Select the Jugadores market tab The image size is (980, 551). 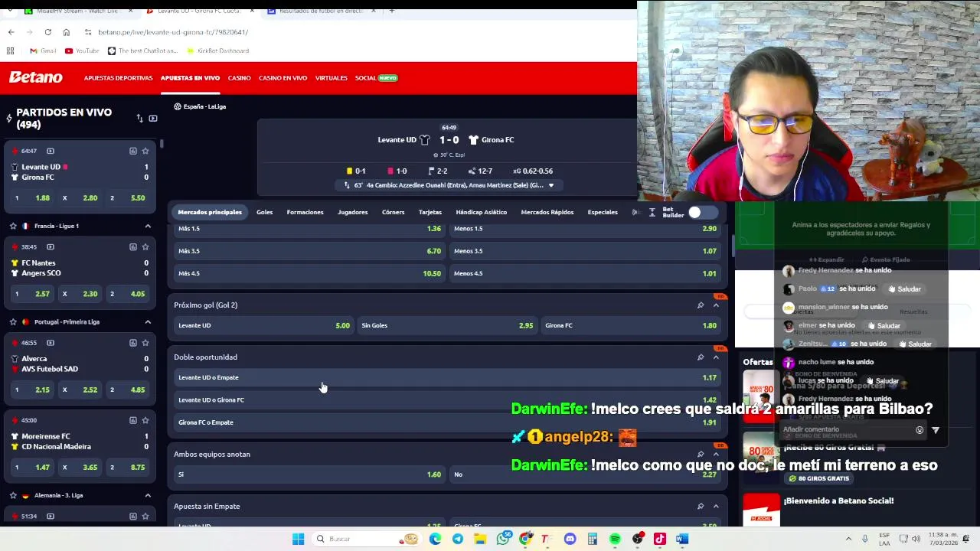tap(352, 212)
